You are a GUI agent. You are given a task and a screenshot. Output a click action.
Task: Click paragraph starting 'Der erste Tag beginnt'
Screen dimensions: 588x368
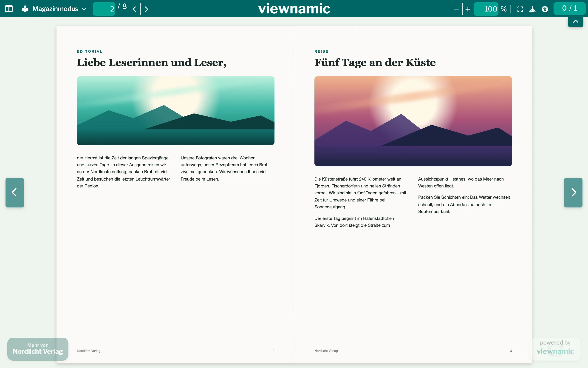click(x=354, y=222)
